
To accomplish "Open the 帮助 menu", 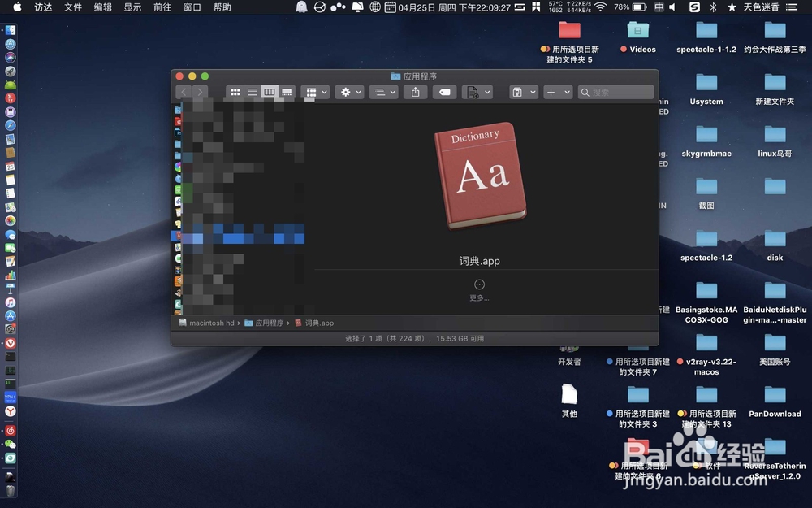I will (222, 7).
